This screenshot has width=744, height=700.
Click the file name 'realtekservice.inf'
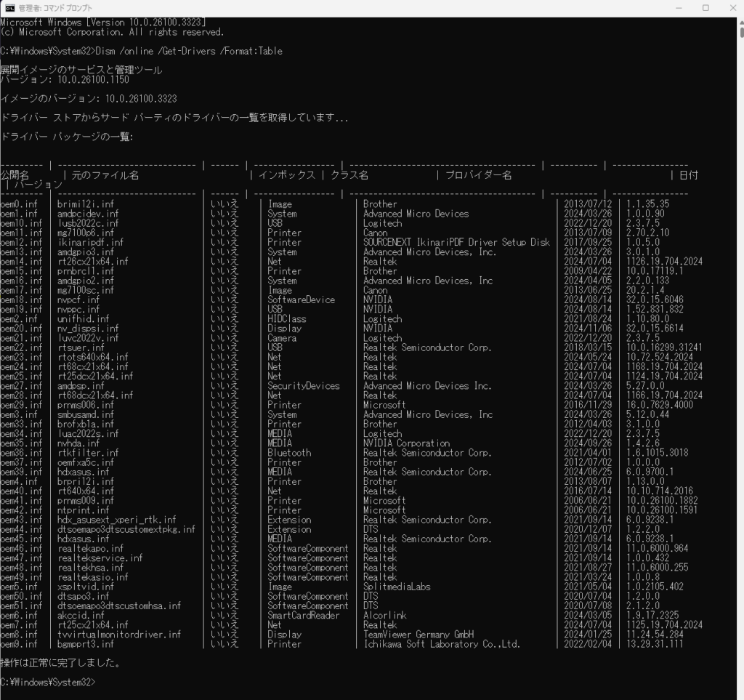100,558
